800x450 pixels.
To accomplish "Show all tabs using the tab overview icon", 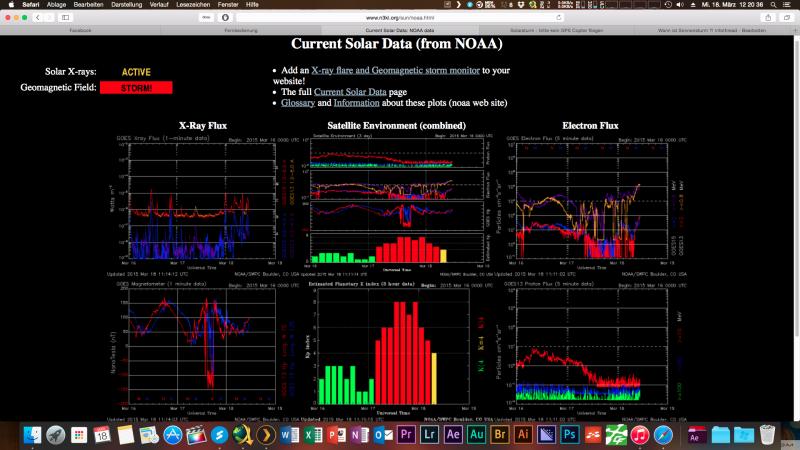I will [787, 17].
